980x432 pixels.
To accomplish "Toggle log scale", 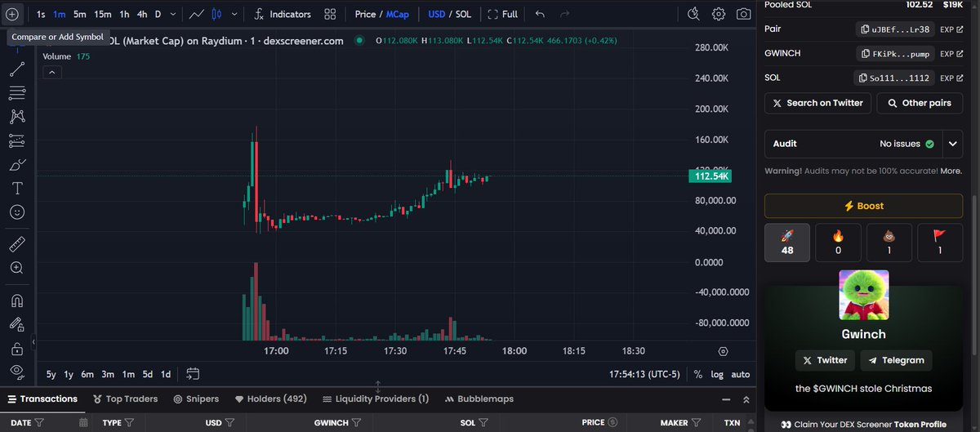I will tap(717, 374).
